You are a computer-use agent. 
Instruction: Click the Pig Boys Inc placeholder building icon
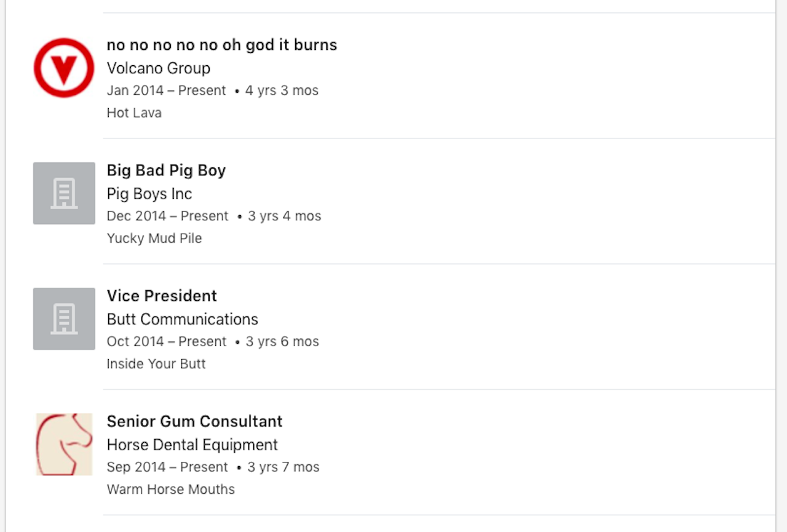pos(64,193)
